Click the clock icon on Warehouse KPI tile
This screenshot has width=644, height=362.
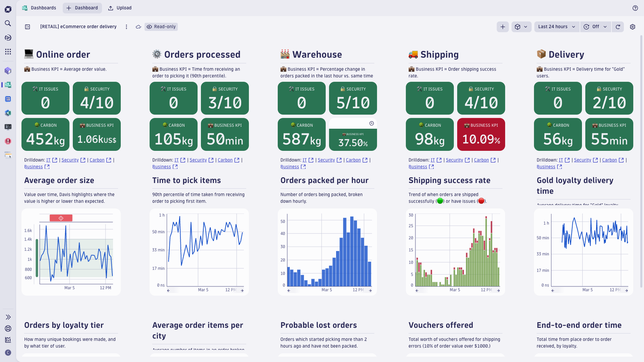point(372,123)
